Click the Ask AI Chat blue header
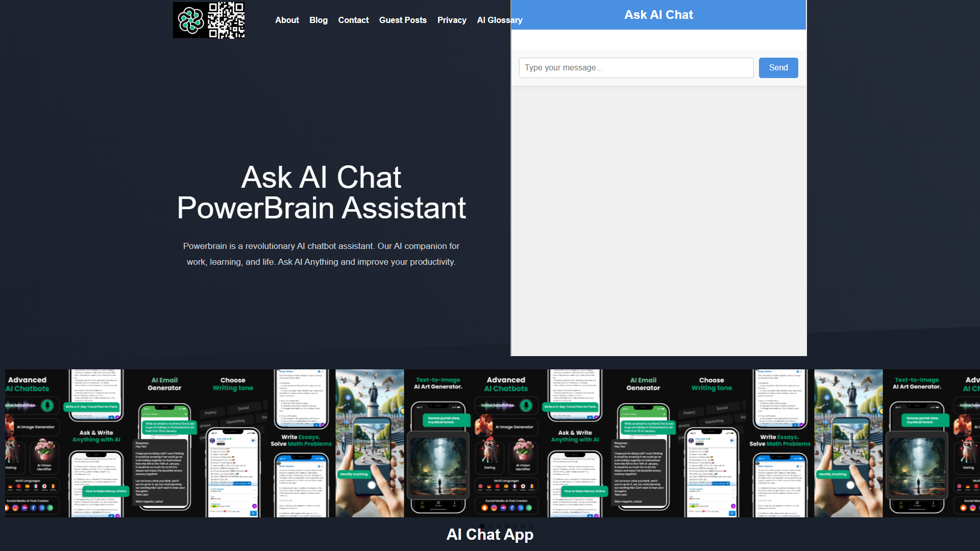Viewport: 980px width, 551px height. tap(658, 15)
